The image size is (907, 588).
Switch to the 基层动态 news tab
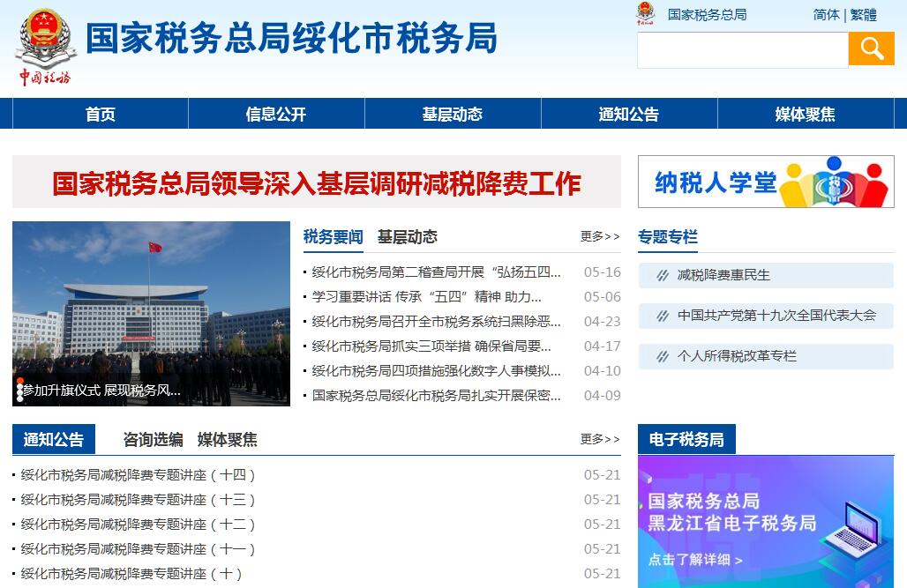407,236
